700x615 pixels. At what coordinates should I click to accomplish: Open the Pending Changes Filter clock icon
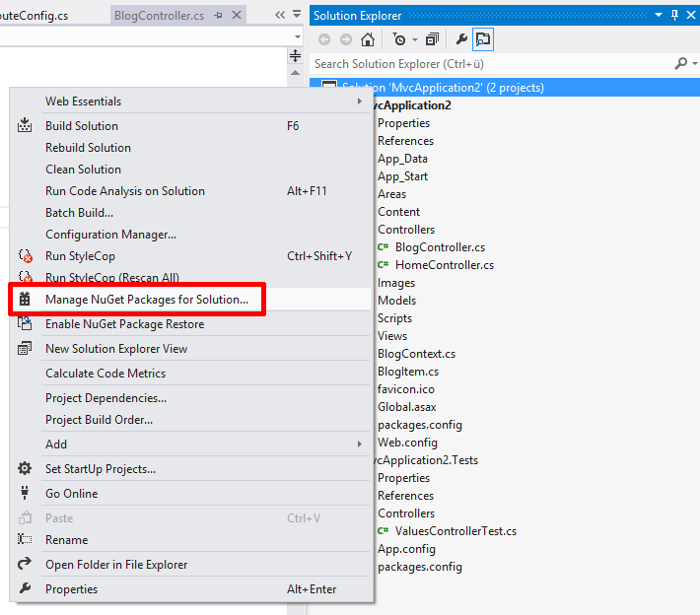pos(399,39)
